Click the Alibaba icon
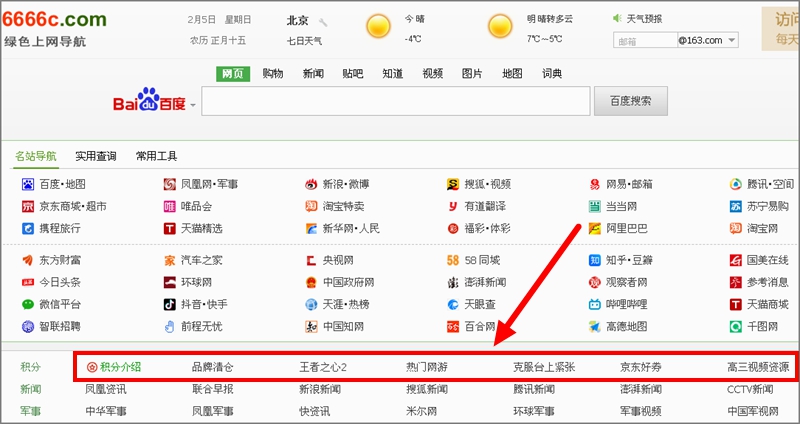The image size is (800, 424). click(x=594, y=228)
